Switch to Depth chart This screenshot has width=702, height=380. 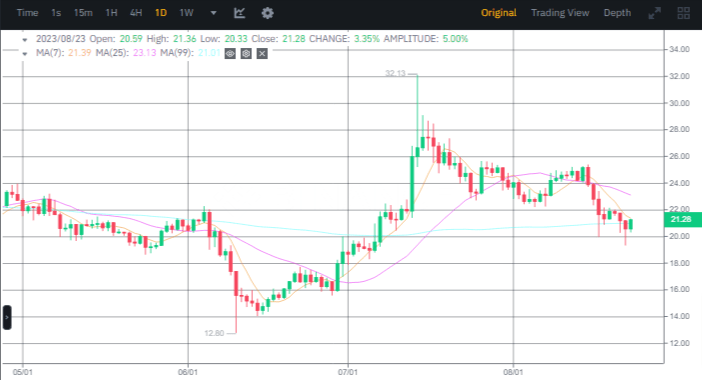(x=617, y=13)
